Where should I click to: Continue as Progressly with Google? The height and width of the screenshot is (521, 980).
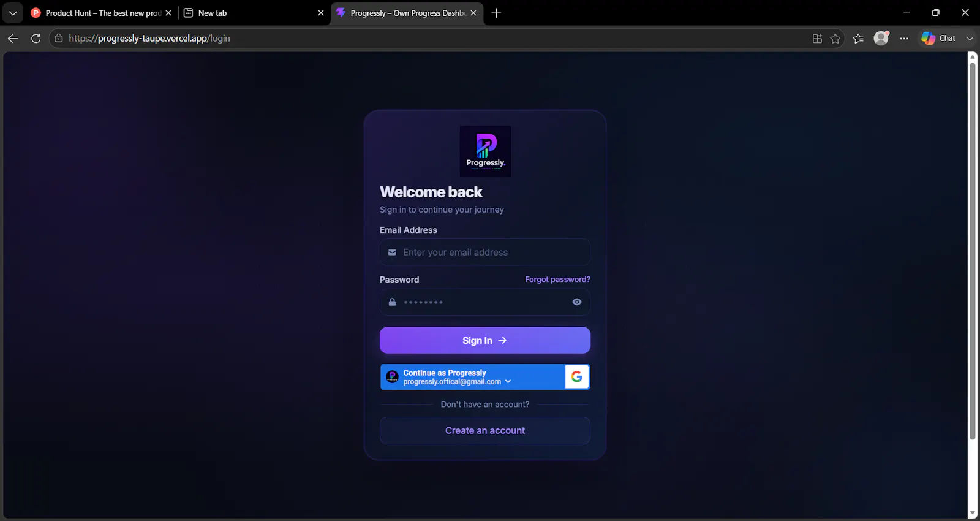485,377
